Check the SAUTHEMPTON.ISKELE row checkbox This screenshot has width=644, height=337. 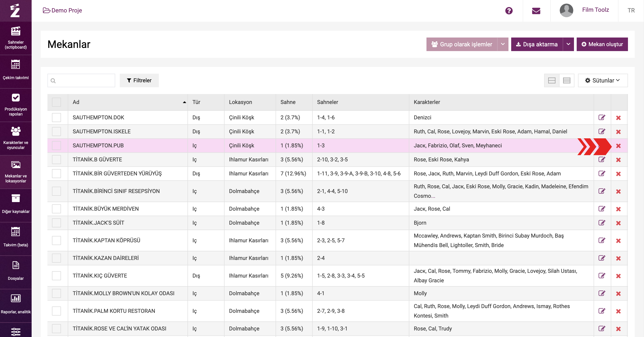click(x=56, y=132)
